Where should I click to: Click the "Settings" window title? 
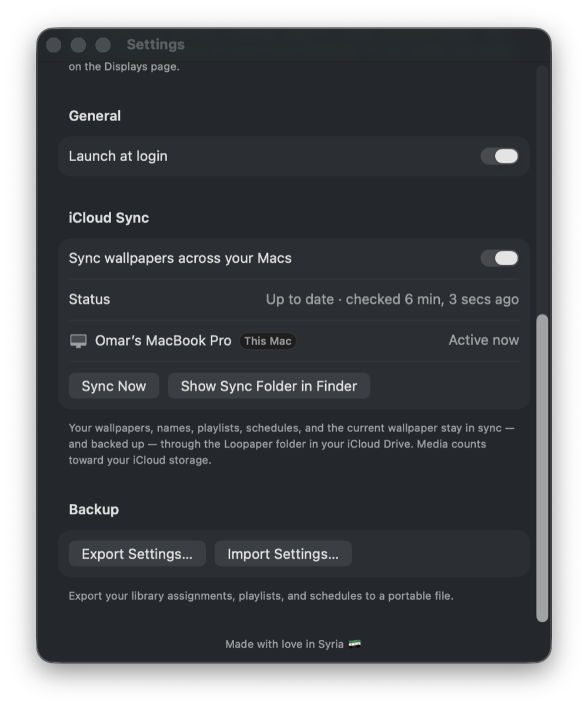tap(155, 45)
